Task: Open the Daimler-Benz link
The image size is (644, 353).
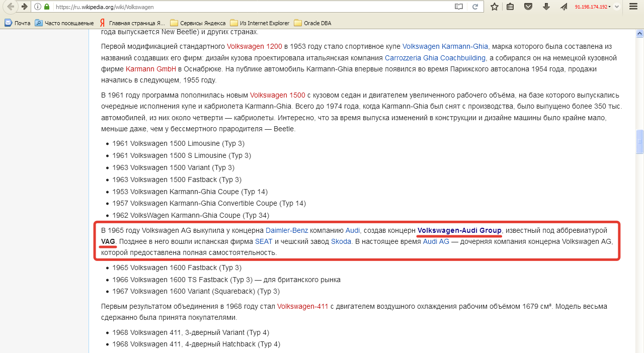Action: [x=287, y=230]
